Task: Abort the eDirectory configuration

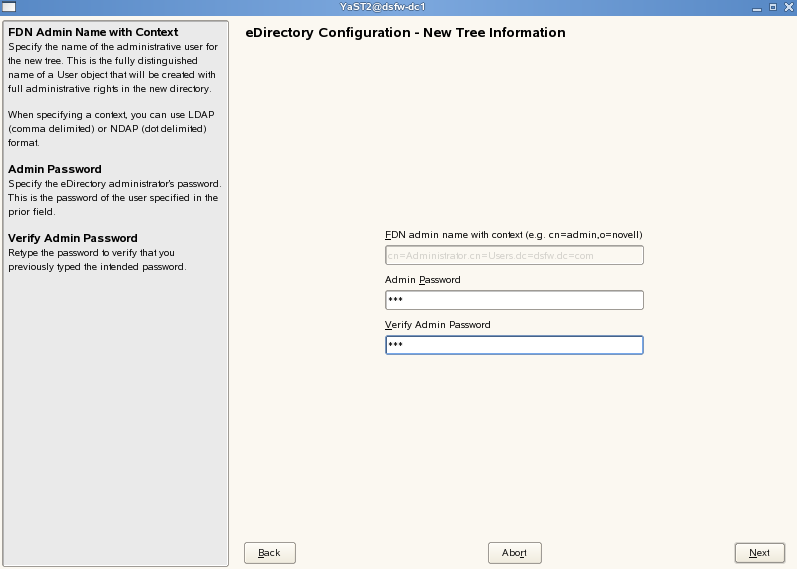Action: pos(514,553)
